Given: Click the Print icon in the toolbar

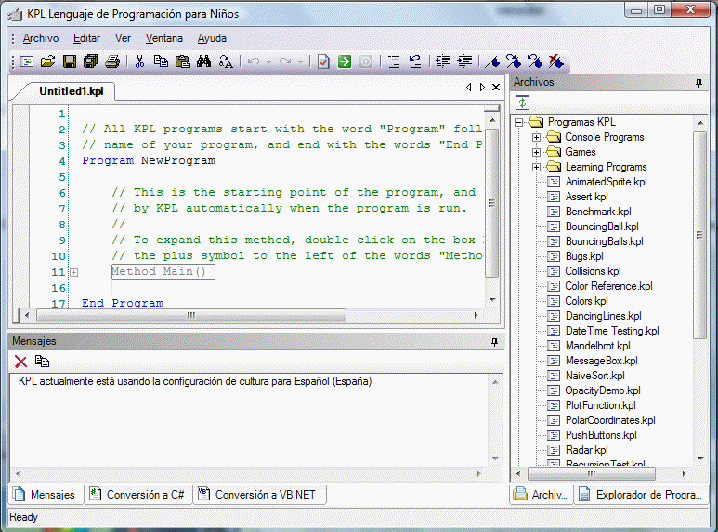Looking at the screenshot, I should point(113,61).
